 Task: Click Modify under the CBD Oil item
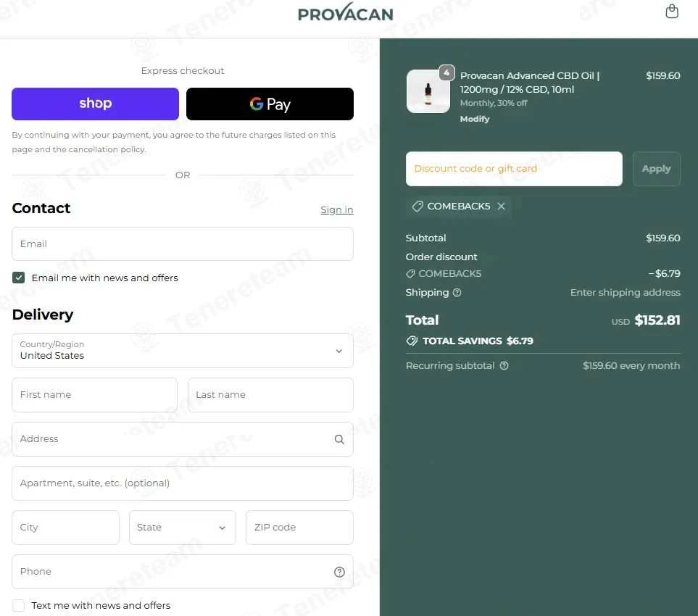point(475,119)
